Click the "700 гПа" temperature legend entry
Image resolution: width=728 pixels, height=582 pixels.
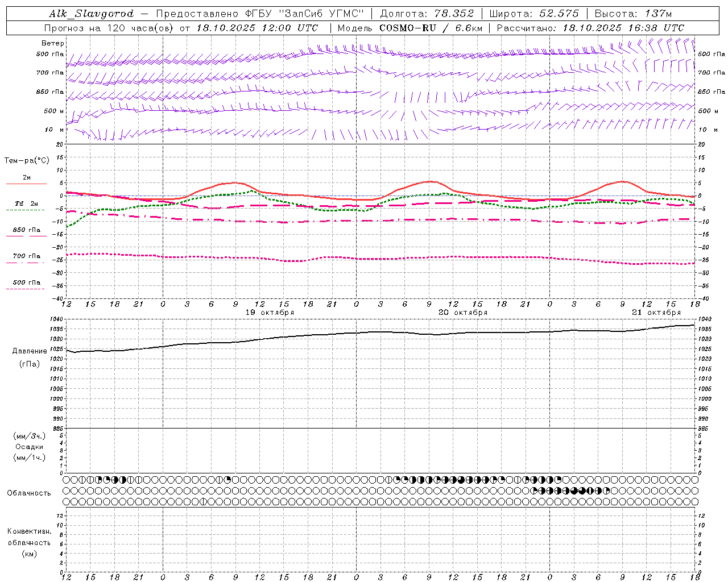click(27, 256)
